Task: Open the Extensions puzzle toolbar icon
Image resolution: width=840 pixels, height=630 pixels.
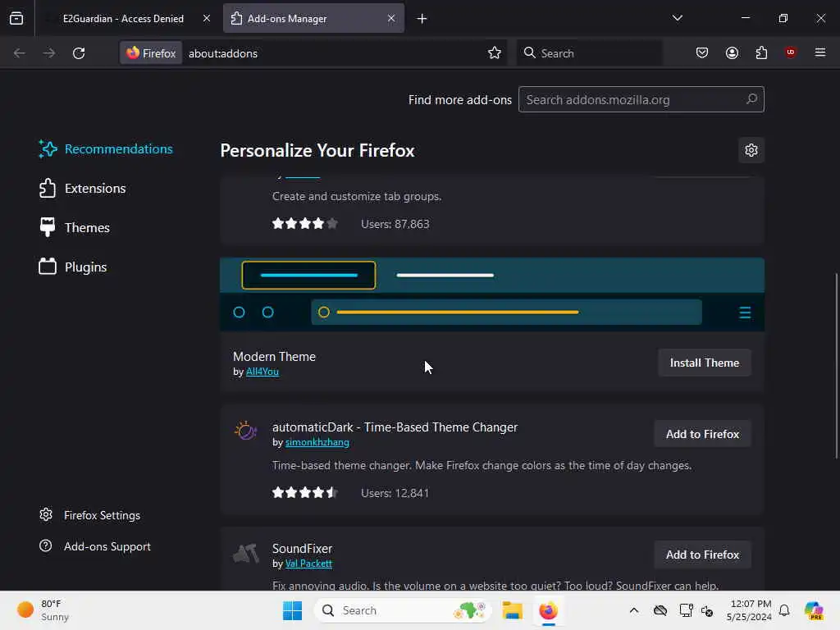Action: click(761, 53)
